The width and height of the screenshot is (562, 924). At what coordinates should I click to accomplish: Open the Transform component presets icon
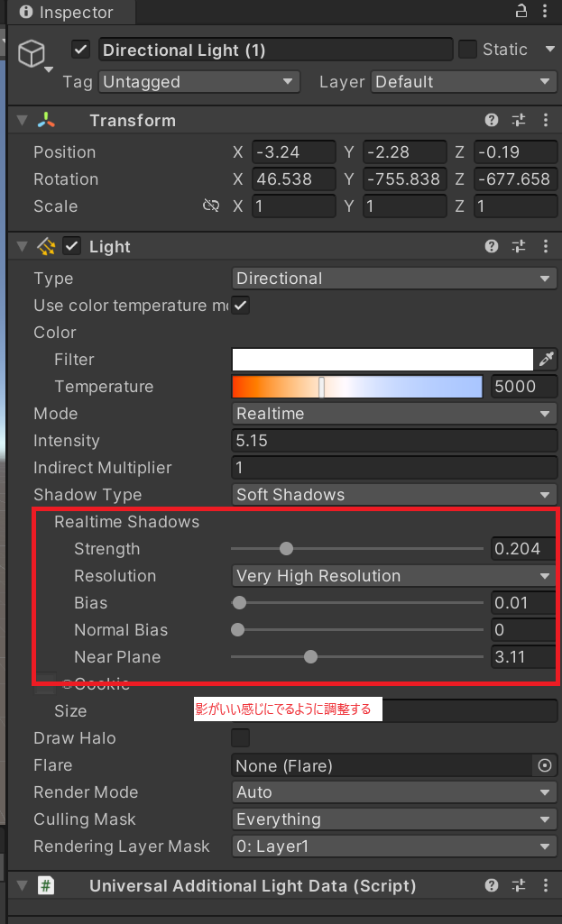(517, 119)
